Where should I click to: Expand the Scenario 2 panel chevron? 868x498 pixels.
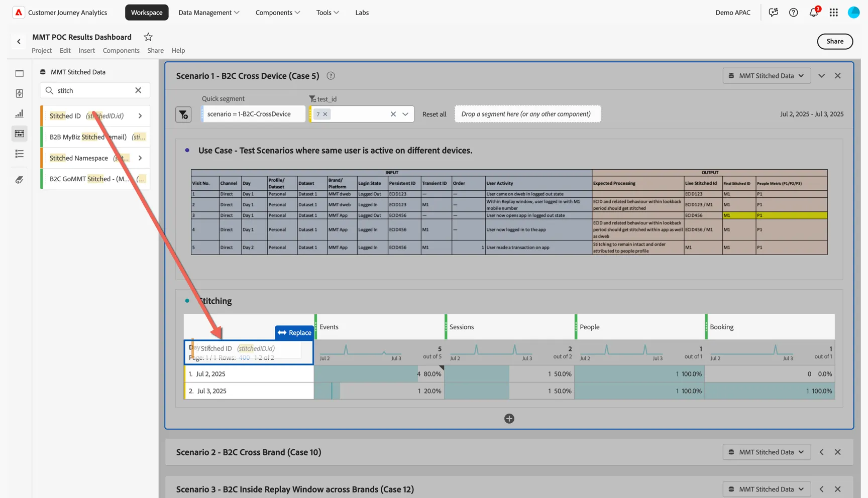tap(821, 452)
